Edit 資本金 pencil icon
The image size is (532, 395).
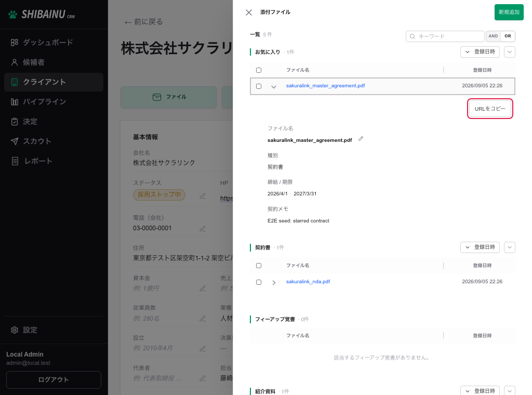tap(203, 288)
